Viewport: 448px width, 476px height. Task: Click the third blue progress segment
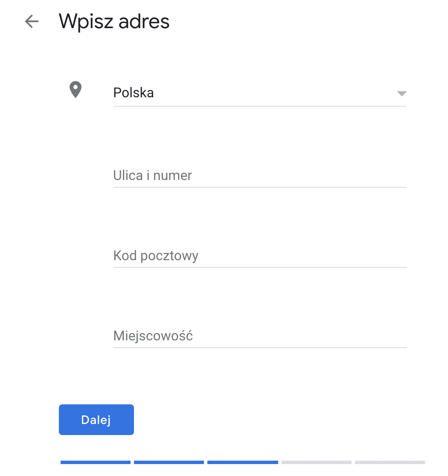click(x=242, y=462)
